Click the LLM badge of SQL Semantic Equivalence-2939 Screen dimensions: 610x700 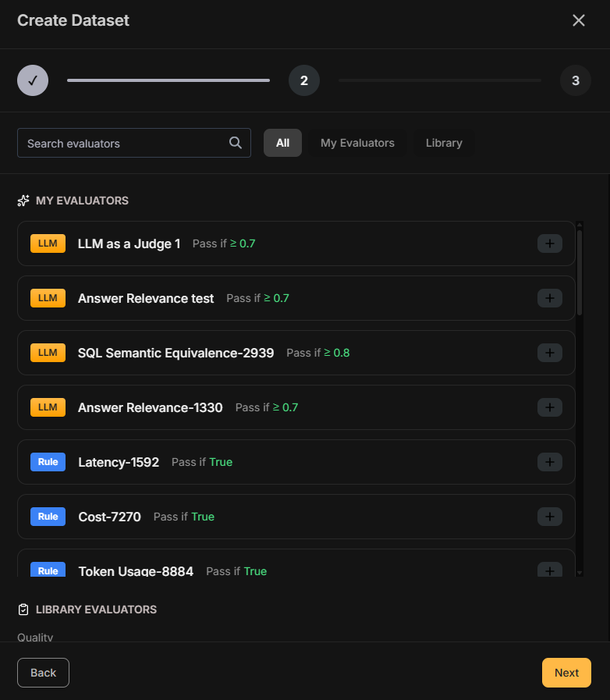(48, 353)
